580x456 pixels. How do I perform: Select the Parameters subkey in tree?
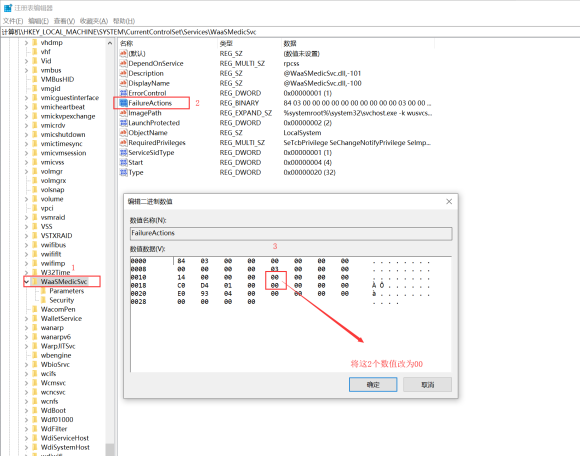(x=67, y=291)
